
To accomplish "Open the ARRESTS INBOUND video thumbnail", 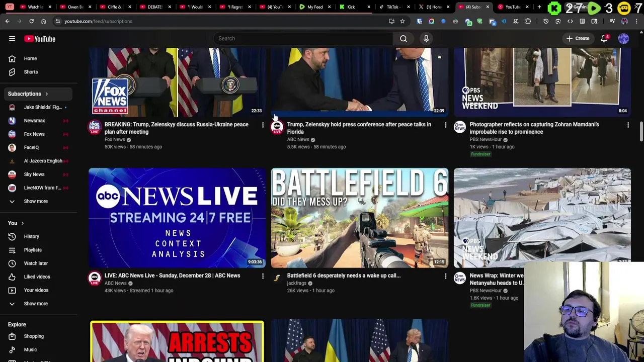I will click(x=177, y=341).
